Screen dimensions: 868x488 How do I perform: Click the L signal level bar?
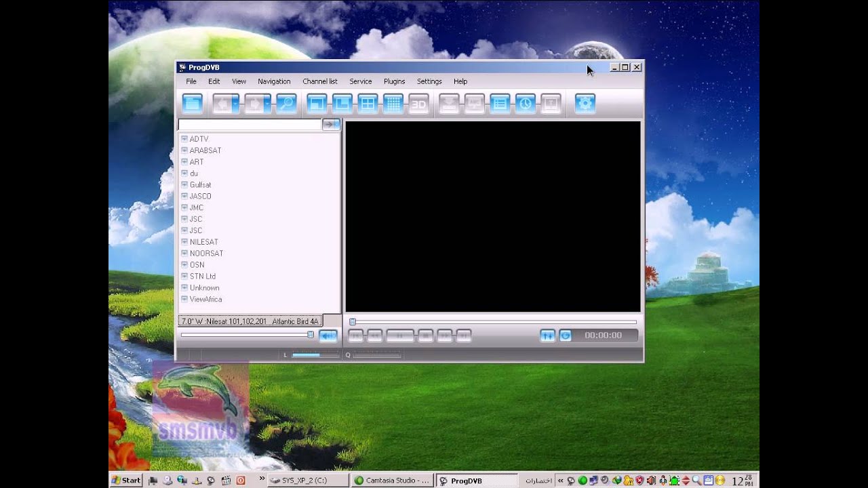pyautogui.click(x=315, y=355)
